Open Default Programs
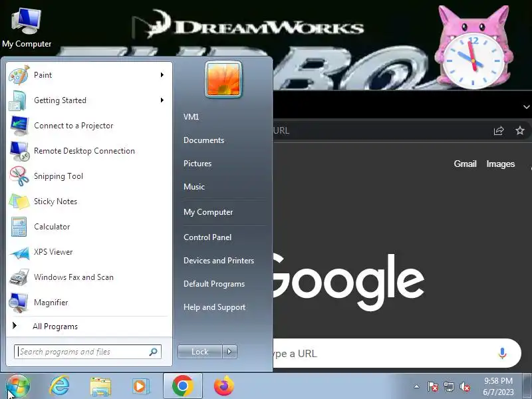 click(x=214, y=284)
